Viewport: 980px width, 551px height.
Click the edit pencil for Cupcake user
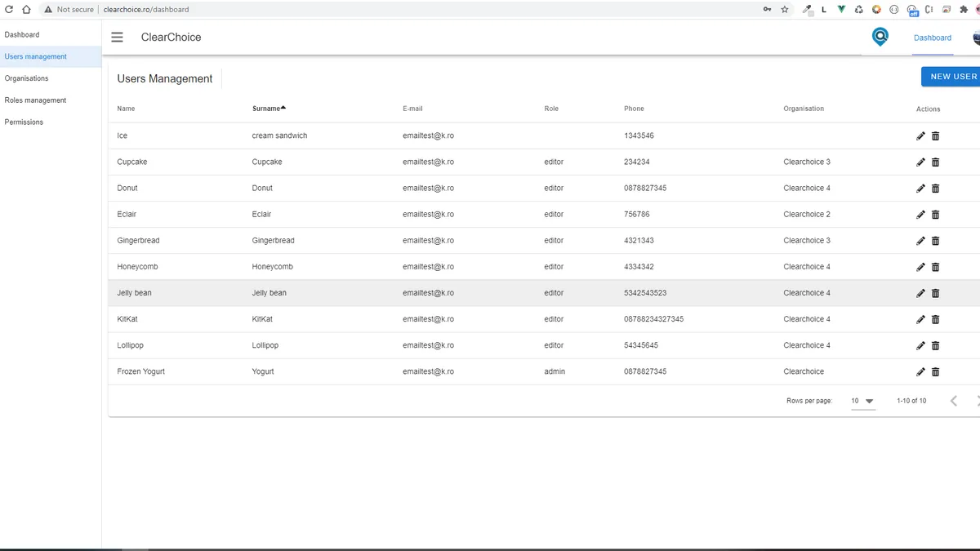[x=920, y=162]
